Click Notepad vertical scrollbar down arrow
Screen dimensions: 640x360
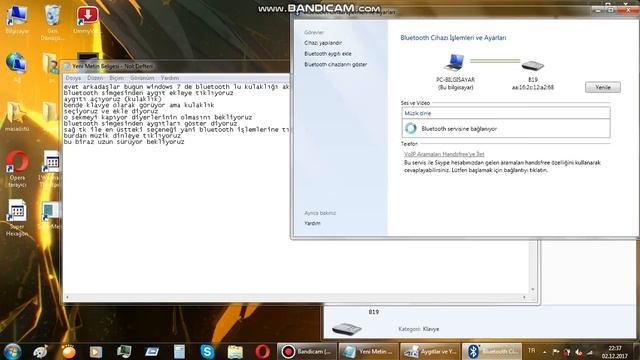tap(532, 289)
